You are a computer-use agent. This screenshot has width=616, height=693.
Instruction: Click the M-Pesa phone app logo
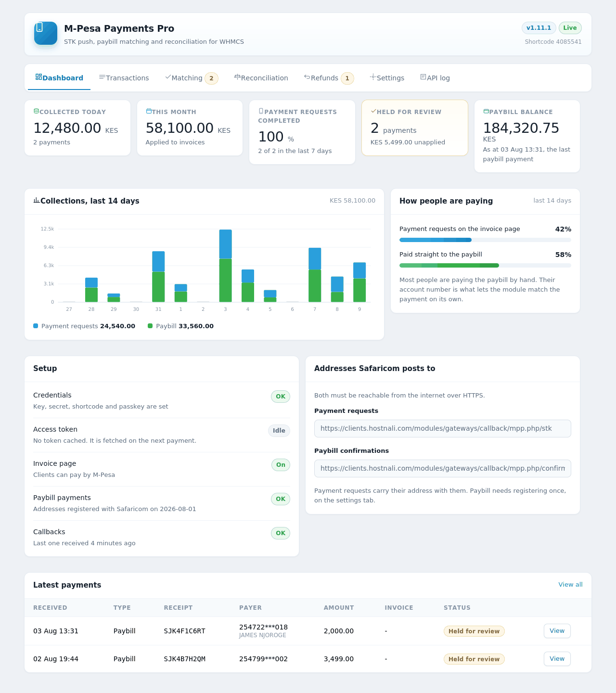(x=46, y=33)
